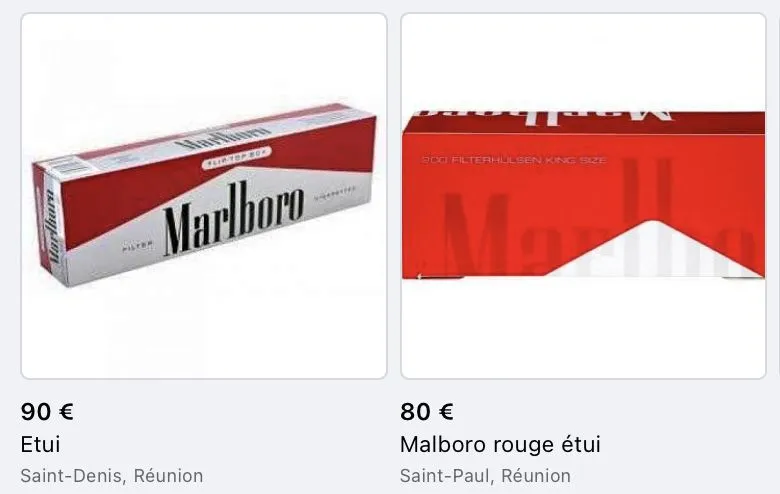Open the Malboro rouge étui listing
This screenshot has width=780, height=494.
pos(500,444)
